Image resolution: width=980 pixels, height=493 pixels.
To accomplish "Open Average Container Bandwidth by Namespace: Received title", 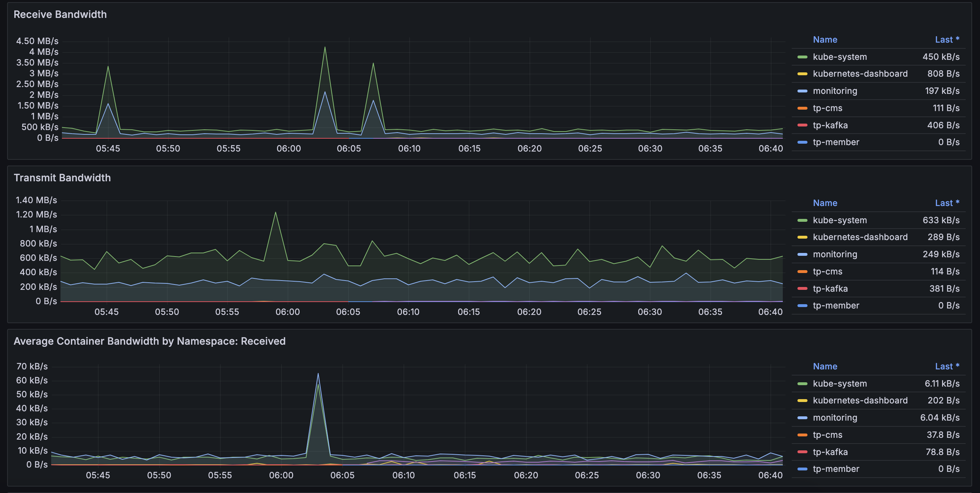I will pyautogui.click(x=150, y=341).
